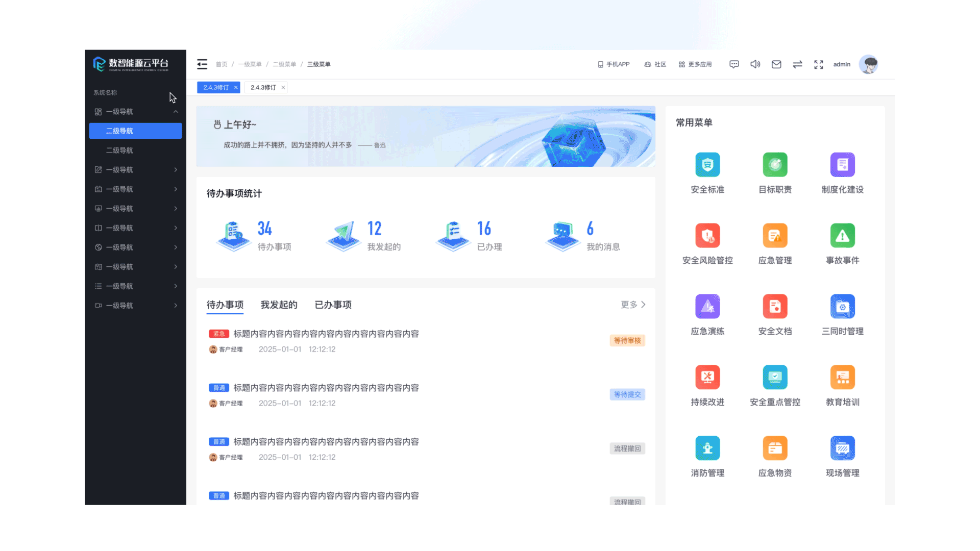Collapse the sidebar with hamburger icon
Image resolution: width=980 pixels, height=551 pixels.
[x=202, y=64]
